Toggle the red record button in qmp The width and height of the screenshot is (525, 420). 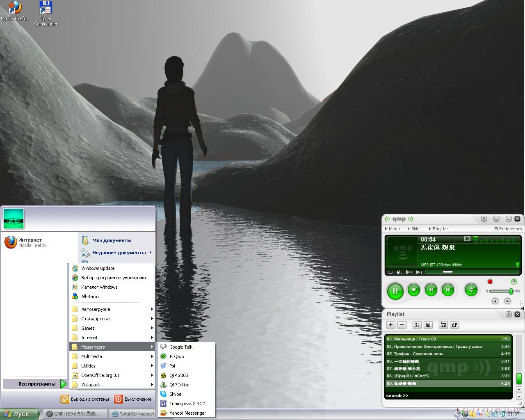[x=490, y=282]
